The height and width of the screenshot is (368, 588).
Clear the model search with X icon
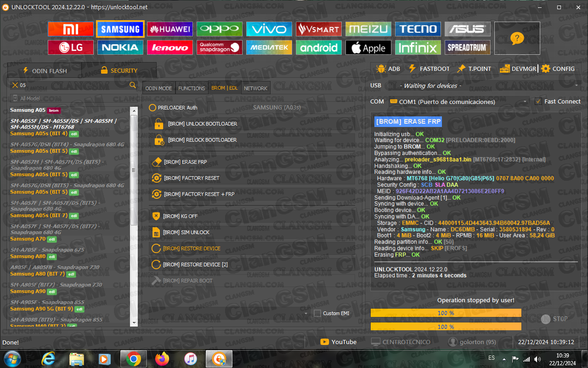[x=15, y=85]
